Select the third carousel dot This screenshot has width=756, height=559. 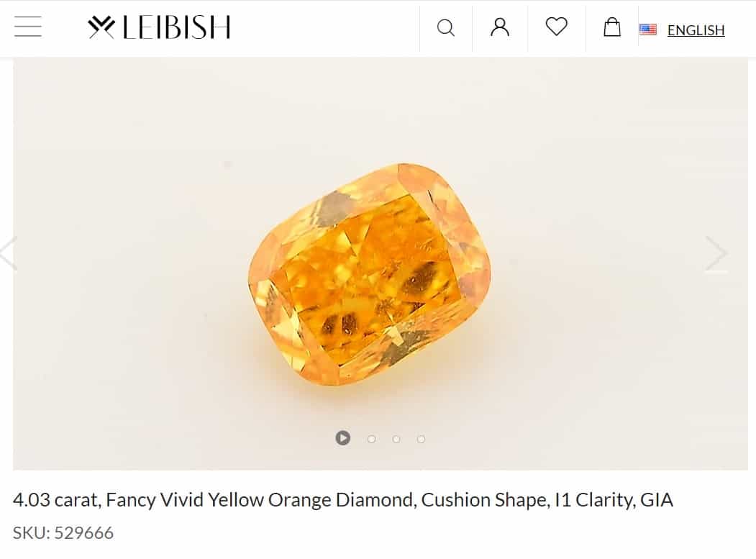click(396, 437)
